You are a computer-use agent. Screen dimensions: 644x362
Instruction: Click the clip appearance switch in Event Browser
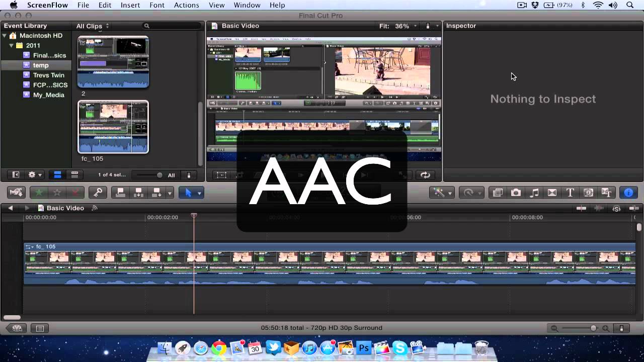tap(189, 175)
